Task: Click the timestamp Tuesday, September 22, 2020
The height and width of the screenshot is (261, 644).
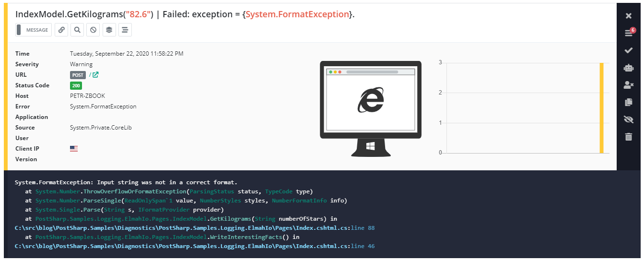Action: click(127, 54)
